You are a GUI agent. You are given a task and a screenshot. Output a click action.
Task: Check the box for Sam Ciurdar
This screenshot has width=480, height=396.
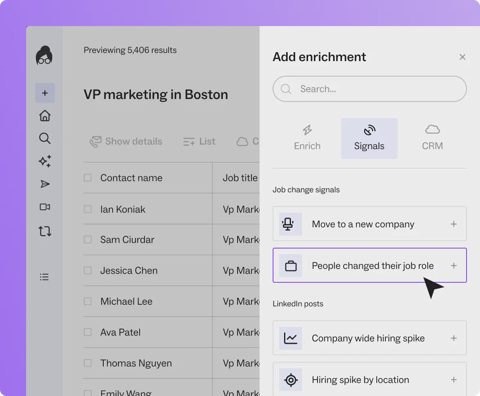pos(88,240)
